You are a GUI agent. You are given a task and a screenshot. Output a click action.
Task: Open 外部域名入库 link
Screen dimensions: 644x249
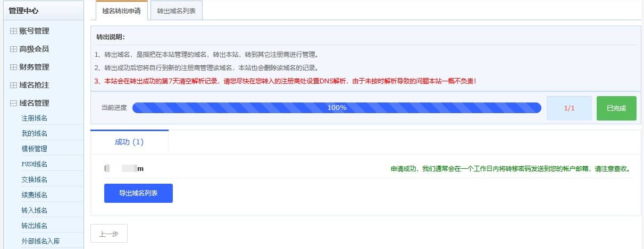(x=40, y=241)
